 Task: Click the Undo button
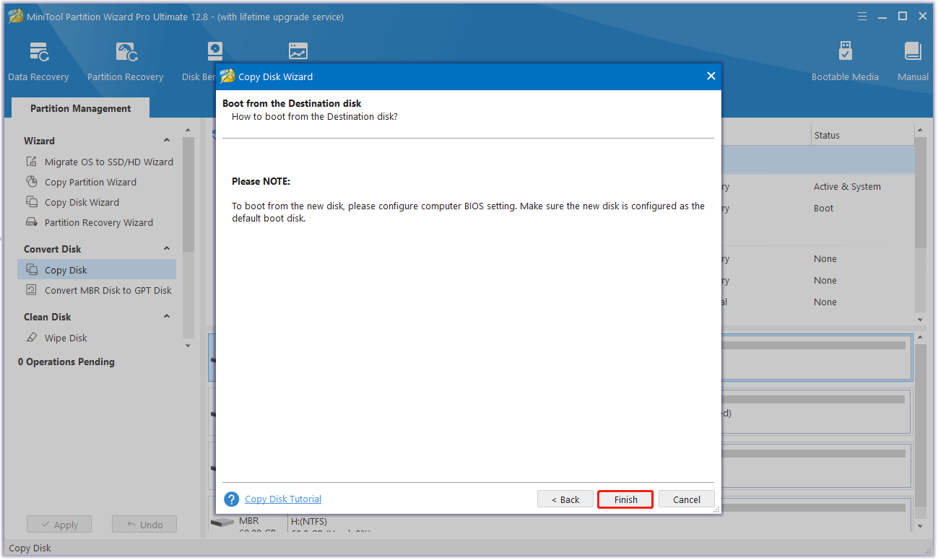click(144, 525)
